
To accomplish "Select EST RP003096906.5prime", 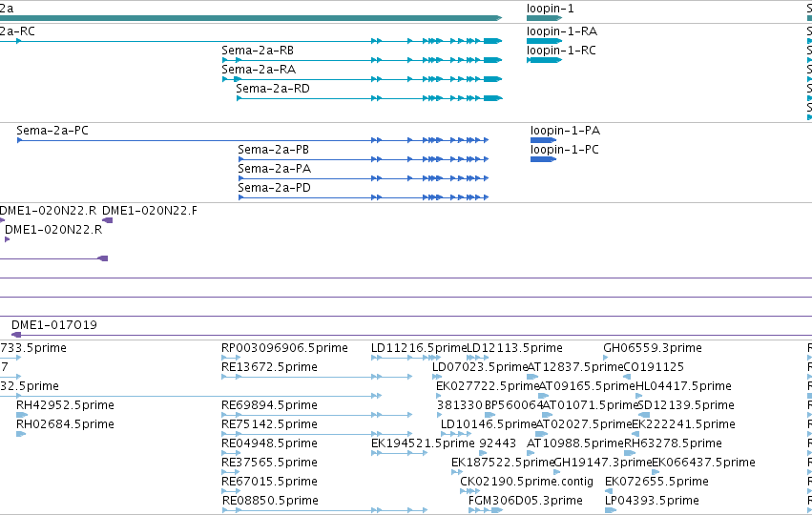I will coord(284,348).
